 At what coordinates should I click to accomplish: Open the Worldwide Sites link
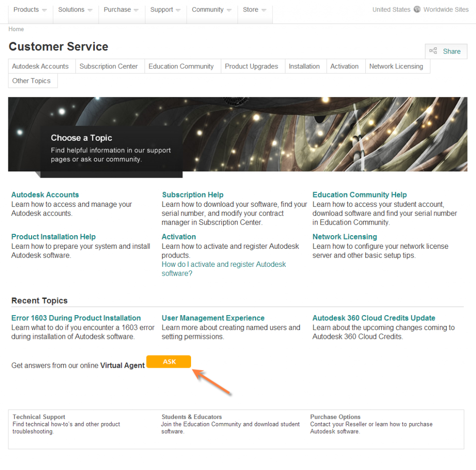446,9
